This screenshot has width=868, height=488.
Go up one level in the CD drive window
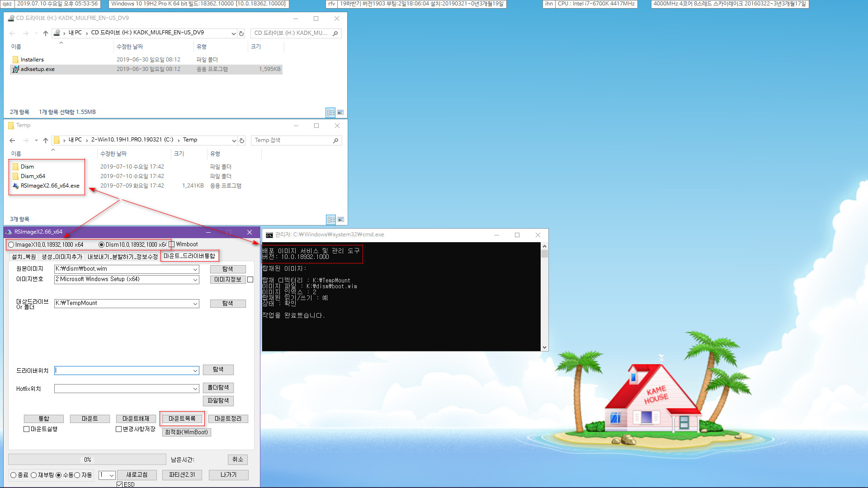pyautogui.click(x=45, y=33)
